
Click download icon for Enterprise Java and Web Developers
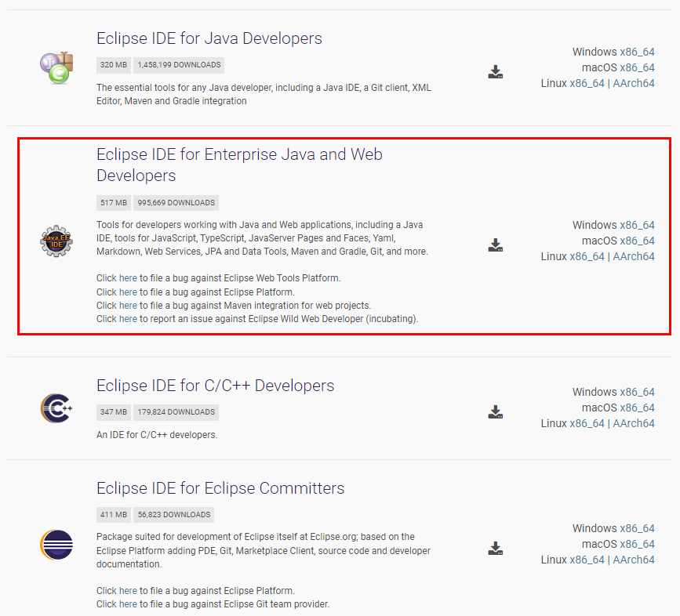(495, 245)
